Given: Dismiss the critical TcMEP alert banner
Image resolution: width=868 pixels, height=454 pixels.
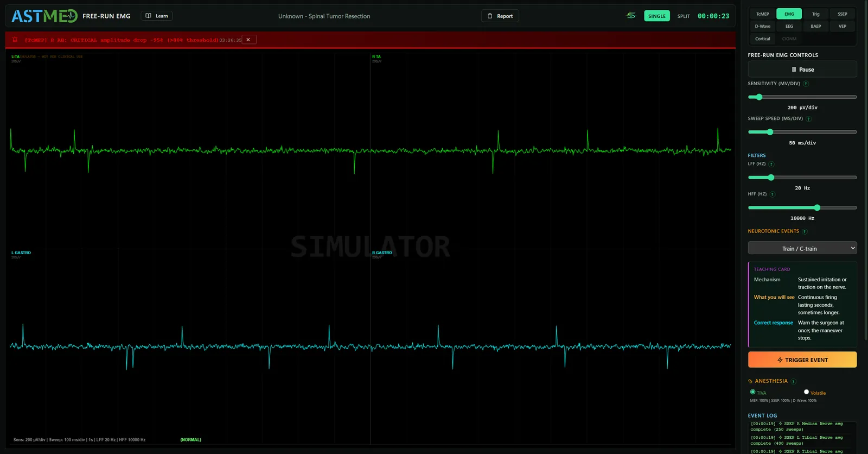Looking at the screenshot, I should 248,40.
